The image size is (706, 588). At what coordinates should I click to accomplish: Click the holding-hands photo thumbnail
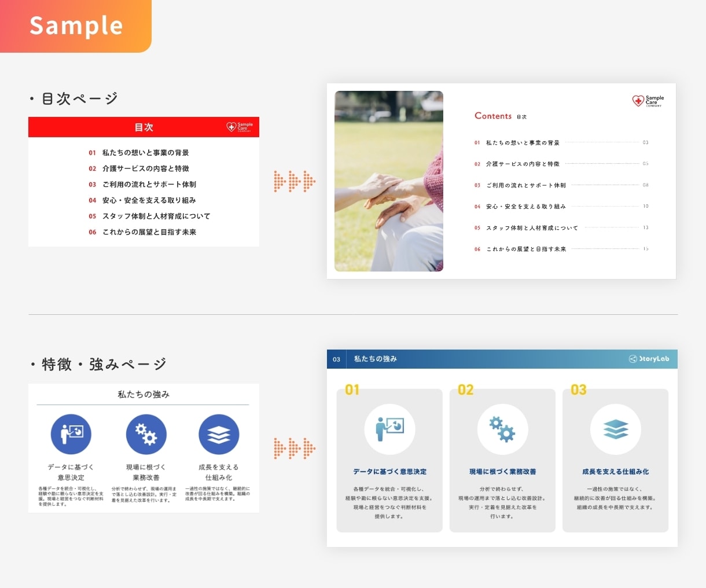pos(389,181)
